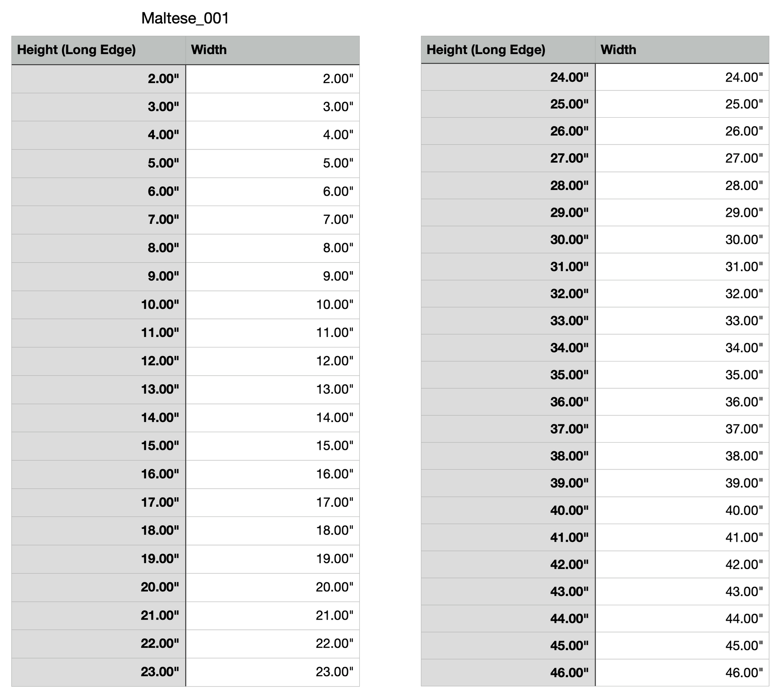Select the bold 46.00" height cell
Image resolution: width=782 pixels, height=700 pixels.
click(x=569, y=673)
